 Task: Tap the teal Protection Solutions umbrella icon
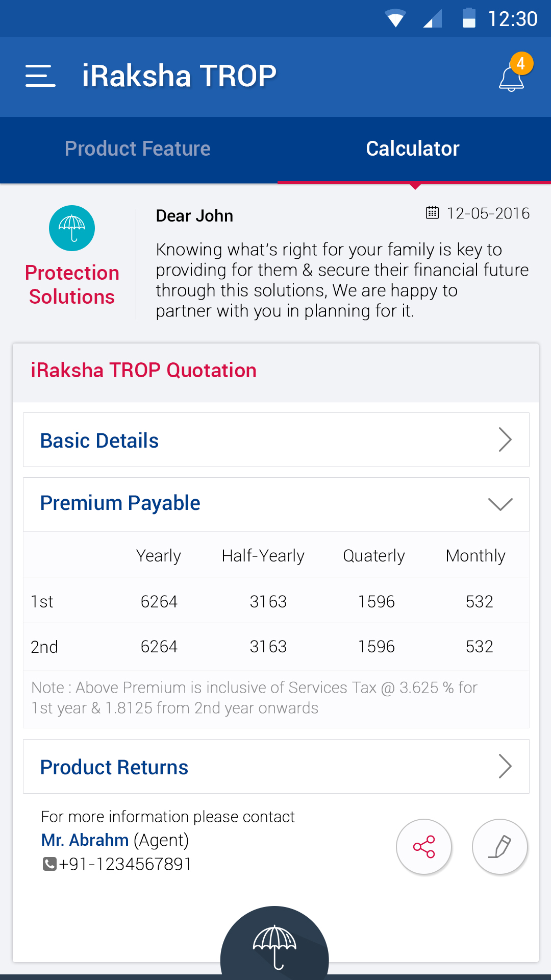pos(72,228)
